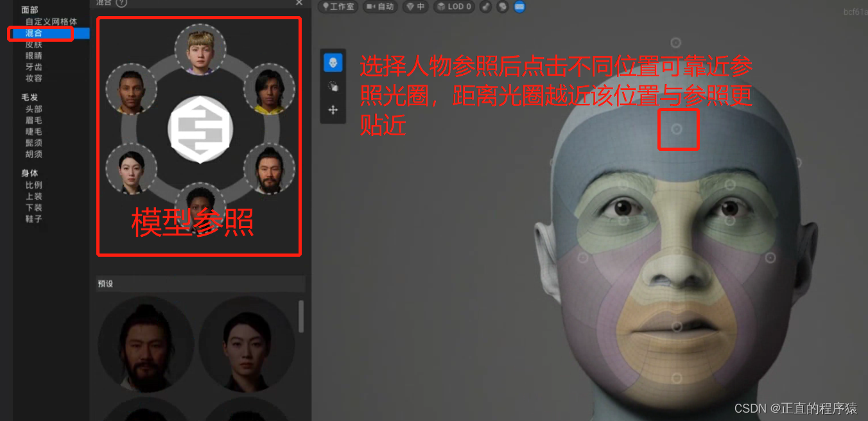Select bottom curly-haired reference in blend circle

pos(200,207)
